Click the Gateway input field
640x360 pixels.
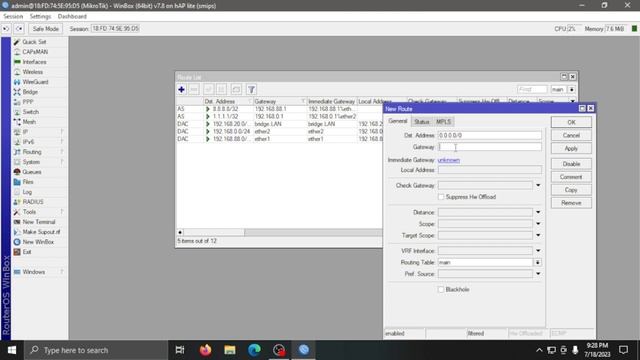(490, 147)
